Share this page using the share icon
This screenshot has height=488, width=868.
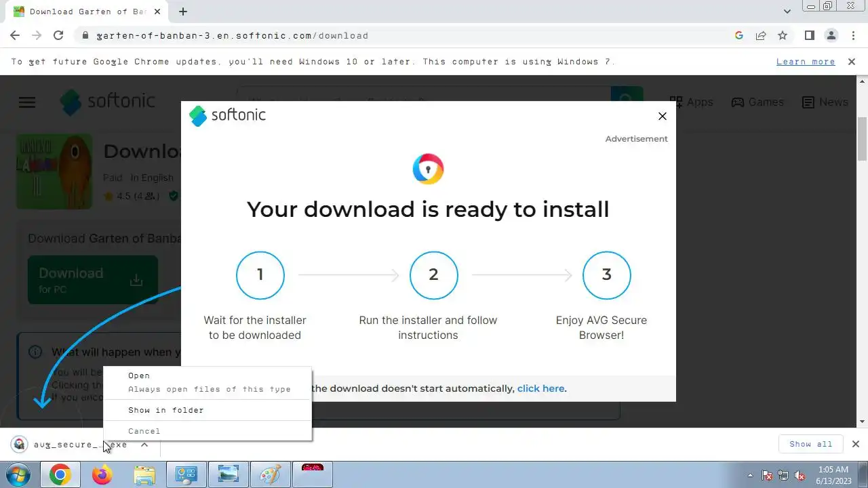pyautogui.click(x=761, y=35)
